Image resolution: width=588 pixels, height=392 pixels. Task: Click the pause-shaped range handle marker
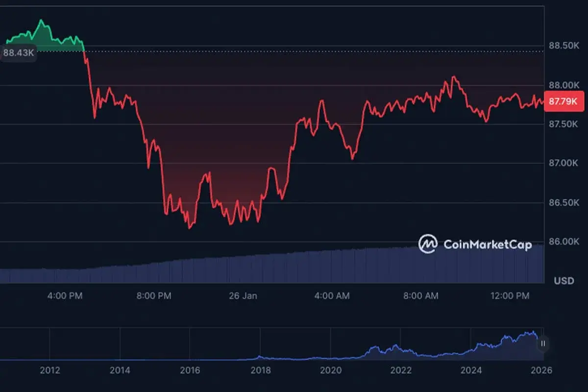click(x=543, y=344)
